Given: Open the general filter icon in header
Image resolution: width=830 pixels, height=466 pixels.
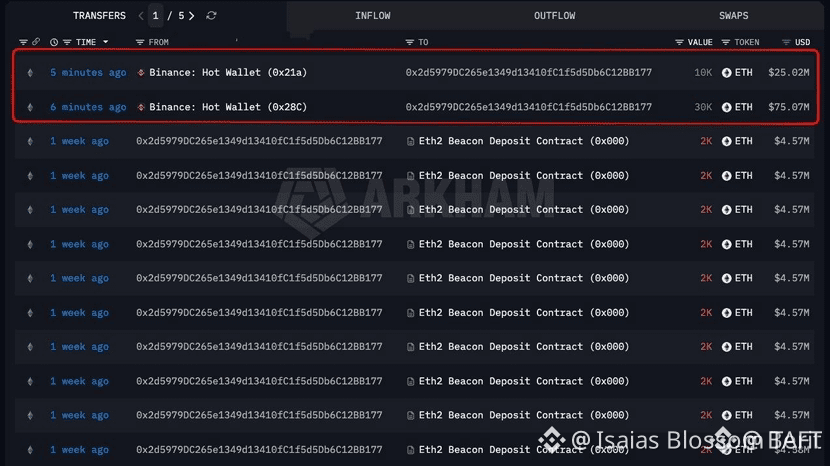Looking at the screenshot, I should pyautogui.click(x=23, y=42).
